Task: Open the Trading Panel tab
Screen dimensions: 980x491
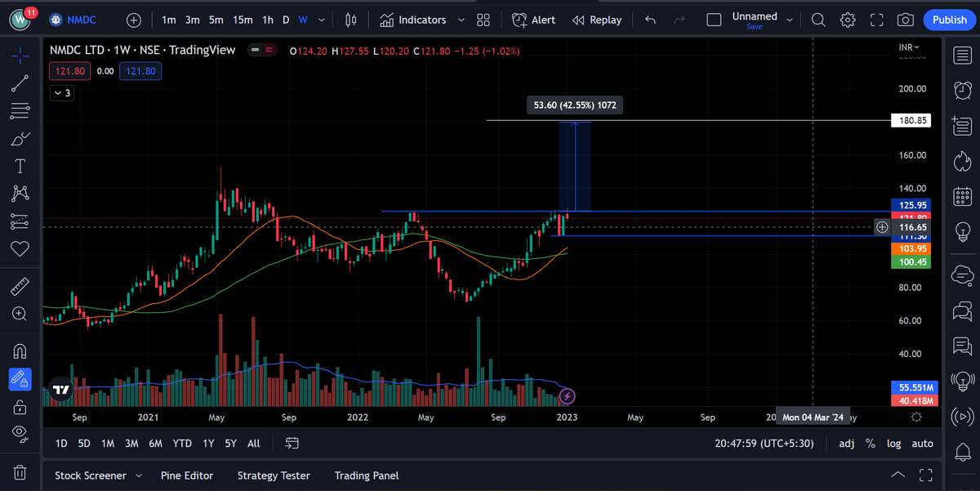Action: (x=367, y=475)
